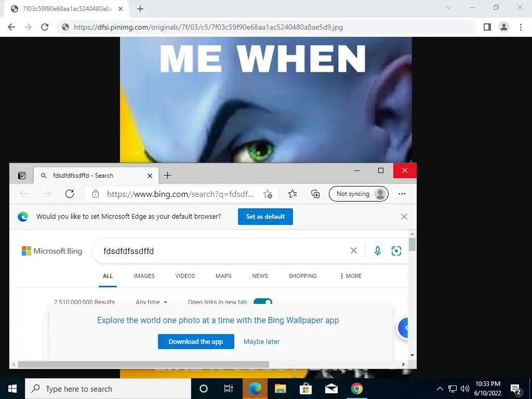Toggle Open links in new tab
Viewport: 532px width, 399px height.
pyautogui.click(x=263, y=301)
